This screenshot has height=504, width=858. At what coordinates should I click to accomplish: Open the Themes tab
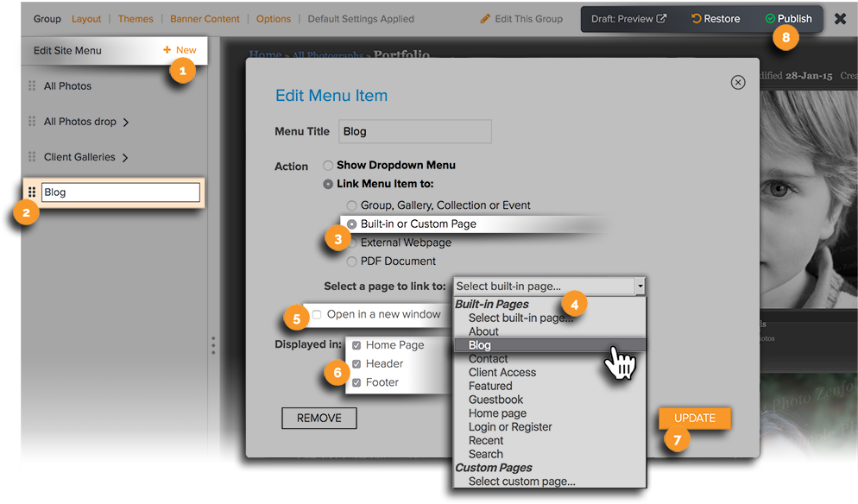(x=136, y=19)
